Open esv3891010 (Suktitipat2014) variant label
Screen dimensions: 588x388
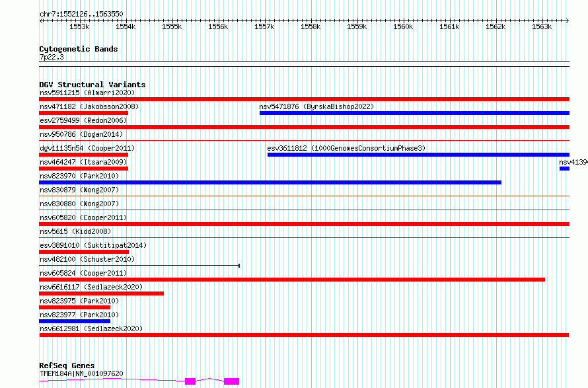pyautogui.click(x=93, y=245)
